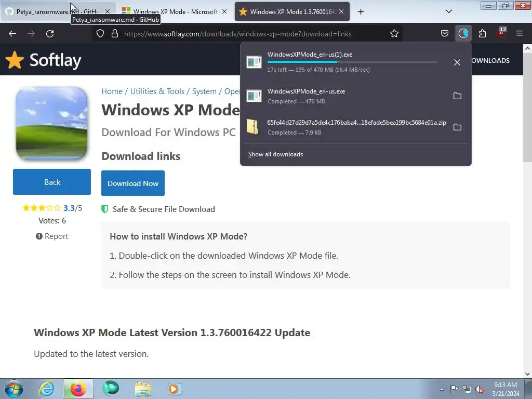Image resolution: width=532 pixels, height=399 pixels.
Task: Click the Windows XP Mode app thumbnail
Action: pyautogui.click(x=51, y=123)
